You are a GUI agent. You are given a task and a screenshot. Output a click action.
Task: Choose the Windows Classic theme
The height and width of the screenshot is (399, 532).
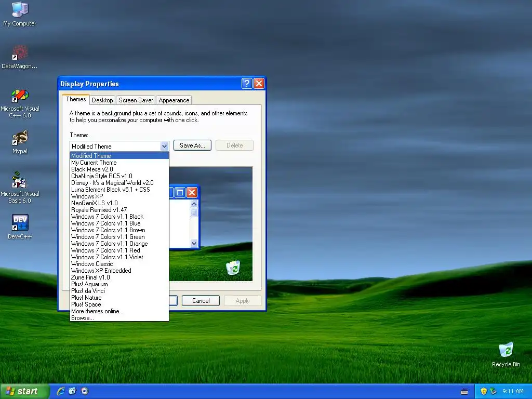[119, 264]
